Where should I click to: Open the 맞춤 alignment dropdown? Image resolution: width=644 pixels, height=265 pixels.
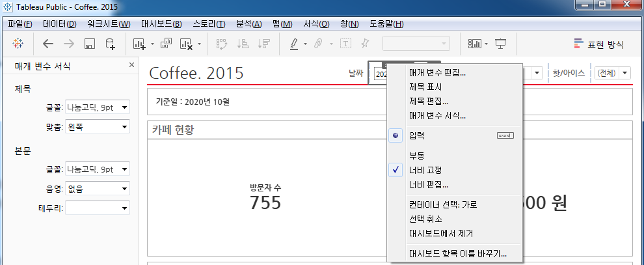[x=98, y=128]
